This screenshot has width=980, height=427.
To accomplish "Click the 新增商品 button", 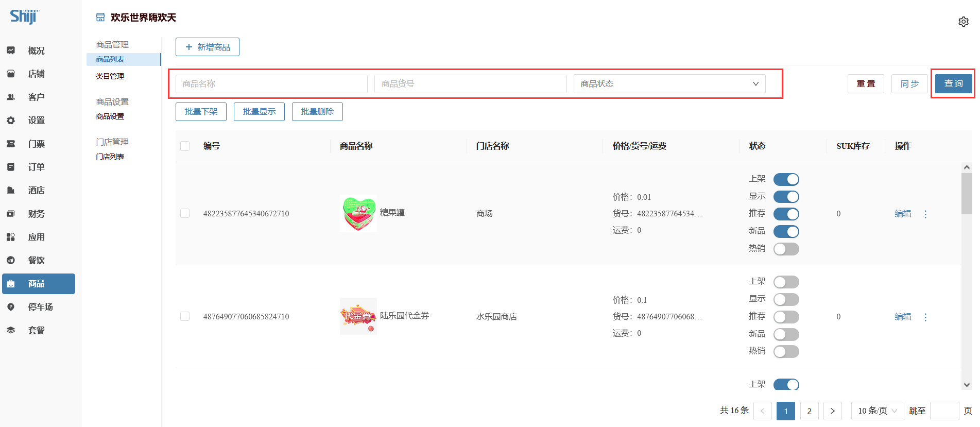I will [208, 47].
